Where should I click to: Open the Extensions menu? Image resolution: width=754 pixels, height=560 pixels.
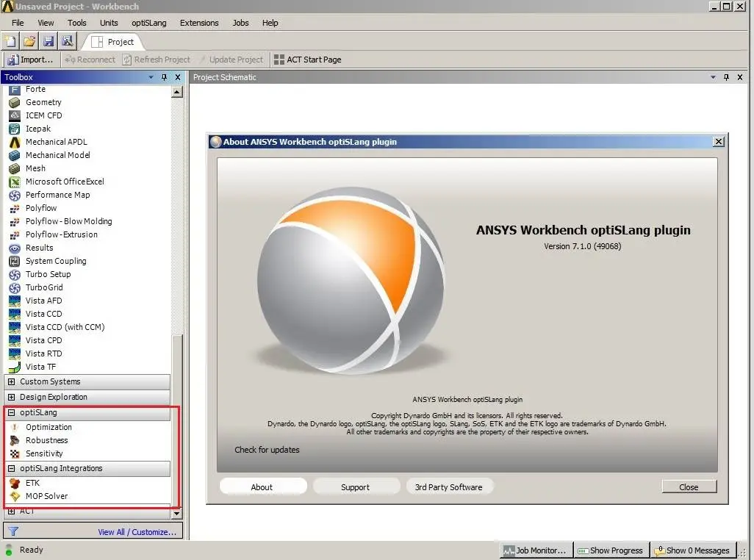199,23
